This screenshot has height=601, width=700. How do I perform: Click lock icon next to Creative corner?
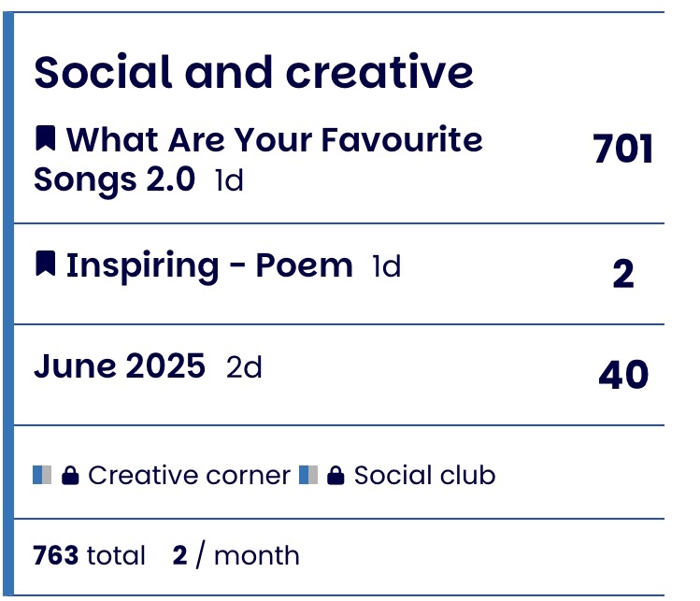pos(70,475)
